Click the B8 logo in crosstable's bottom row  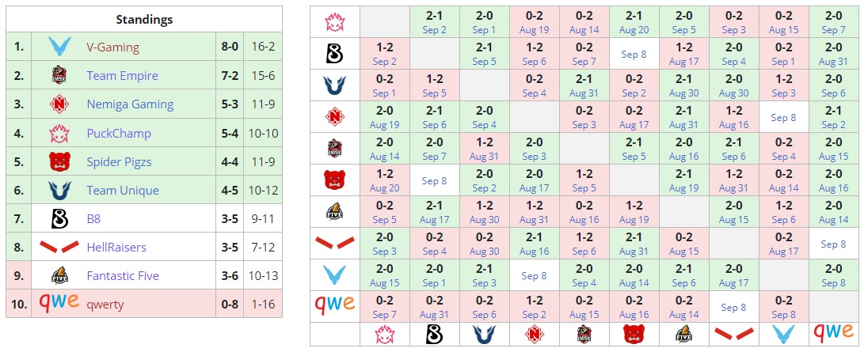pyautogui.click(x=435, y=334)
